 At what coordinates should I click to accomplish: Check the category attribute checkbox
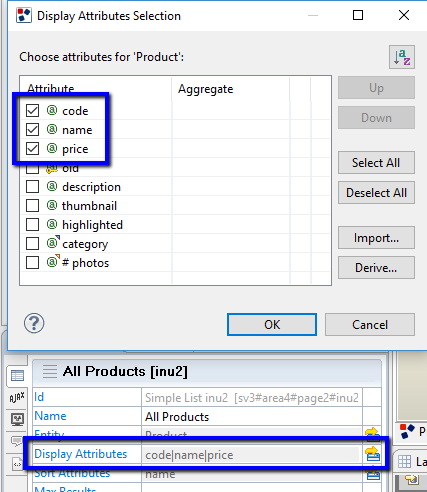pos(32,244)
